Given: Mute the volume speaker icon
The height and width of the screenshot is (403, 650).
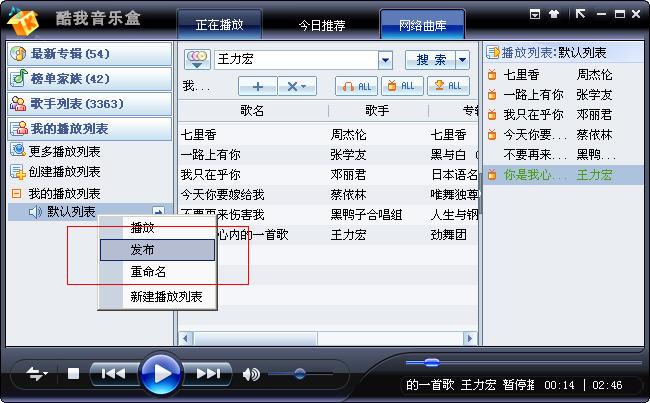Looking at the screenshot, I should [250, 374].
